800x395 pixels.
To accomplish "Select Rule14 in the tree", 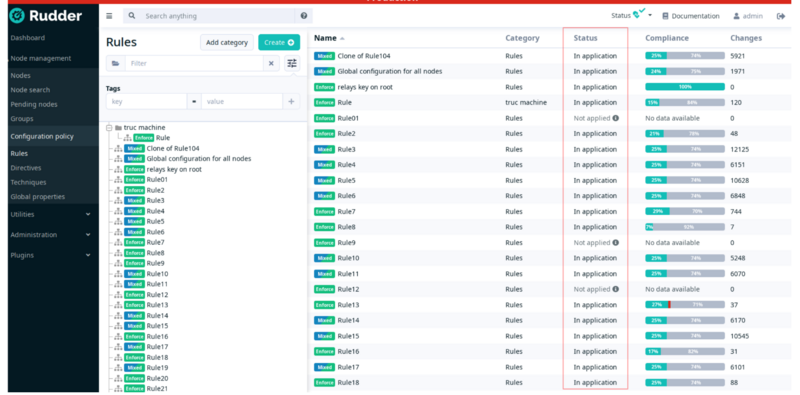I will [x=157, y=315].
